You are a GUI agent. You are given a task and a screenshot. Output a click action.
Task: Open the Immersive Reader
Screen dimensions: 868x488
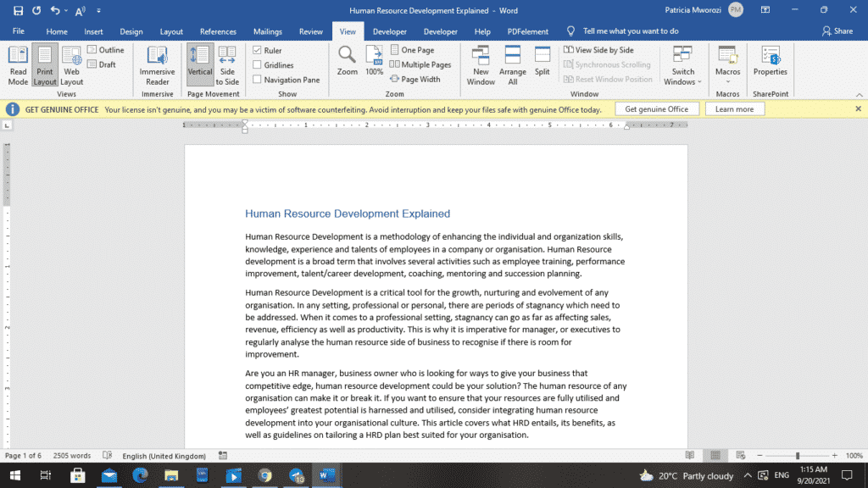[x=157, y=64]
